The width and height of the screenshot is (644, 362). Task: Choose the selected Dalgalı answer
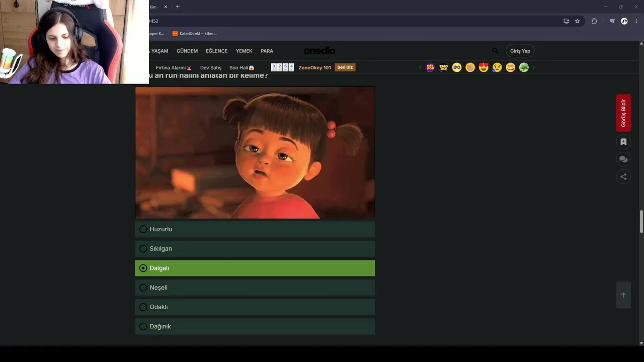(255, 268)
